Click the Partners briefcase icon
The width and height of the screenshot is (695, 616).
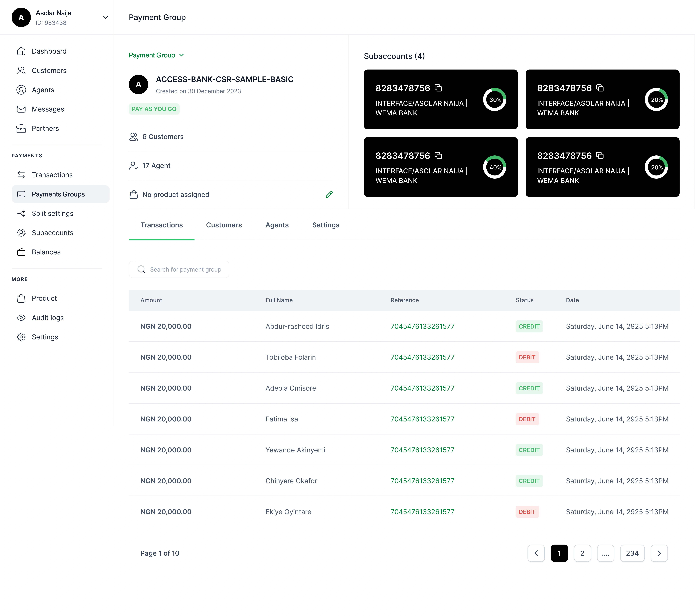(x=21, y=129)
